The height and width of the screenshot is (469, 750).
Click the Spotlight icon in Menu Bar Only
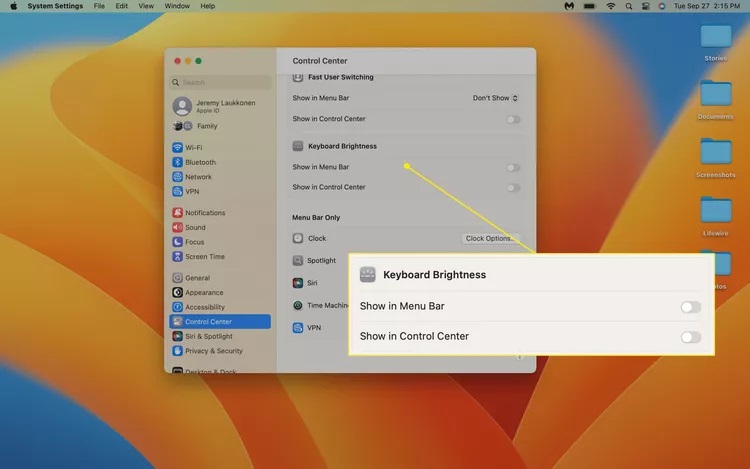(x=298, y=260)
